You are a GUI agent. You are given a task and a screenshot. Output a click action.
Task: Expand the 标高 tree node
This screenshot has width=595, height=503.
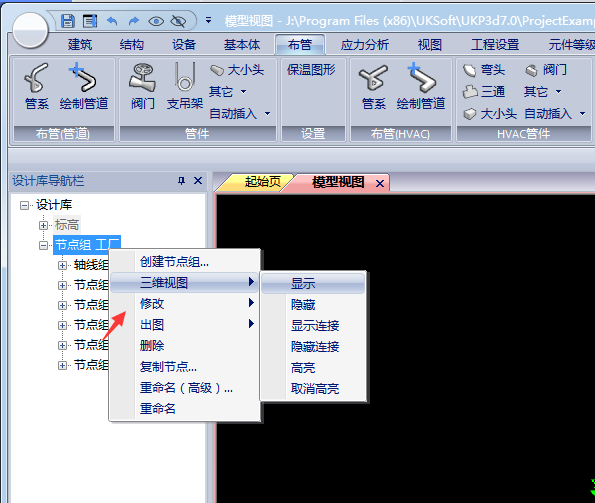(43, 225)
